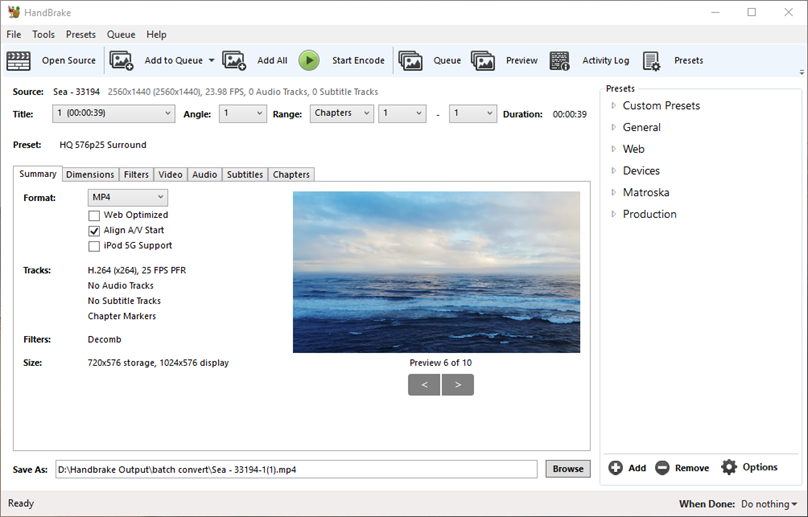Open the Queue menu in menu bar
The height and width of the screenshot is (517, 808).
[121, 35]
